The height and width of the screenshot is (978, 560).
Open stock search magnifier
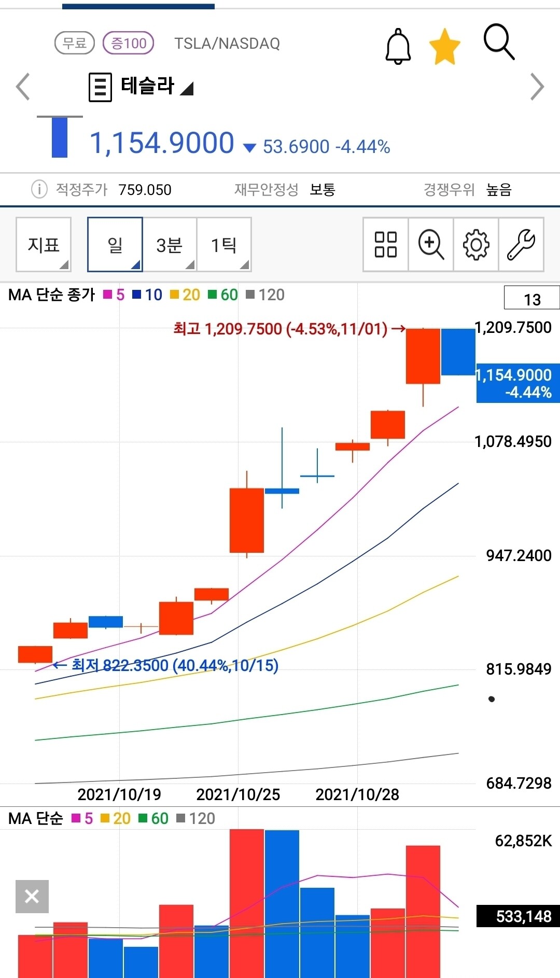pyautogui.click(x=498, y=42)
